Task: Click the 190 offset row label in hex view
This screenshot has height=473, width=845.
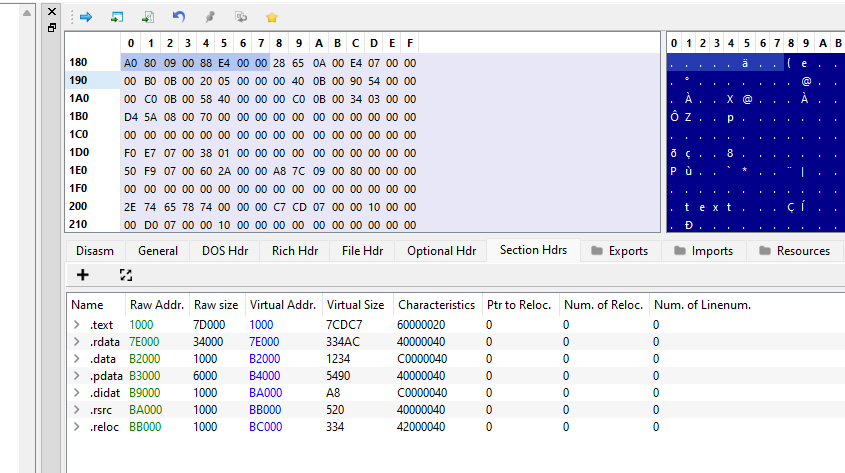Action: (x=78, y=80)
